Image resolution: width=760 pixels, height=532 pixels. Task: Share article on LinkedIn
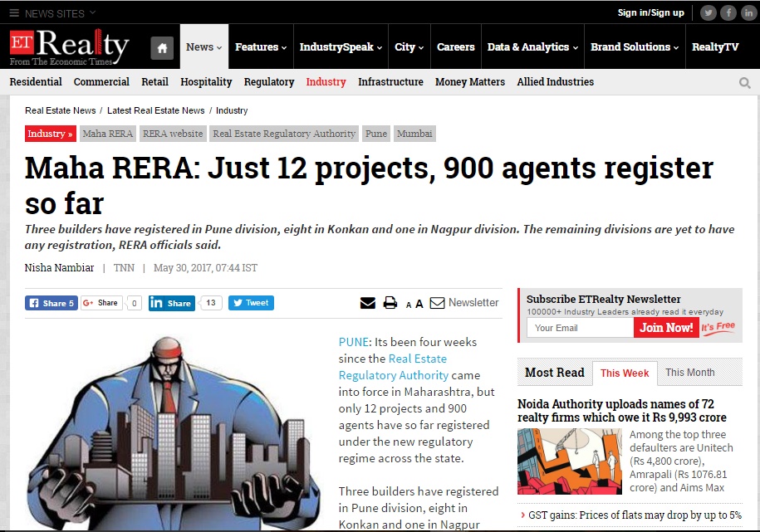tap(172, 303)
